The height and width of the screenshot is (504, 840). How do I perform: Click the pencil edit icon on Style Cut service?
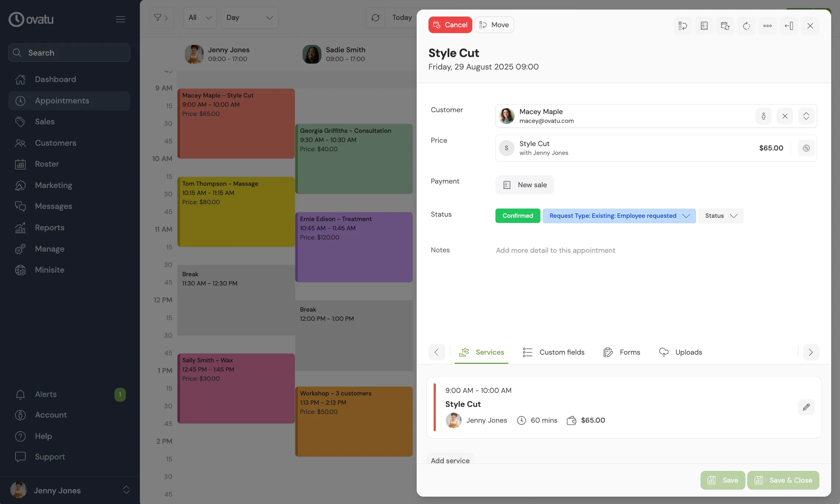(x=806, y=407)
